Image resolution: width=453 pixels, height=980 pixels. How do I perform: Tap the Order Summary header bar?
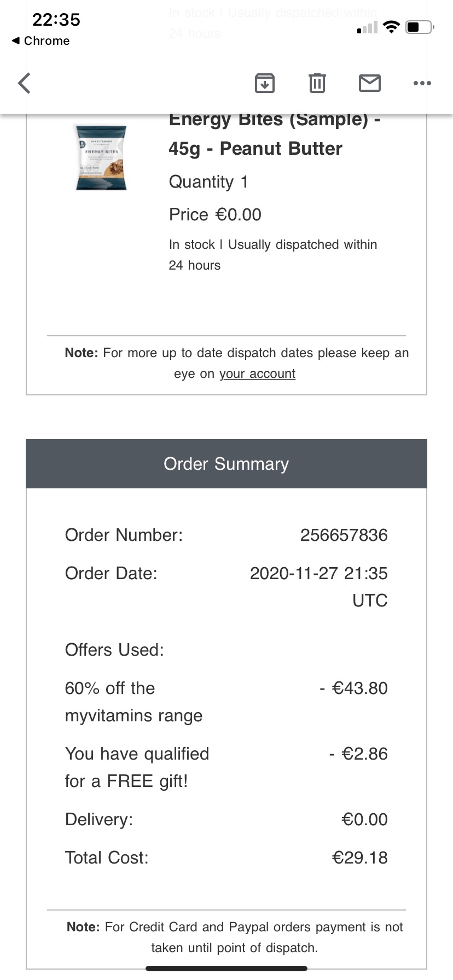pyautogui.click(x=226, y=464)
